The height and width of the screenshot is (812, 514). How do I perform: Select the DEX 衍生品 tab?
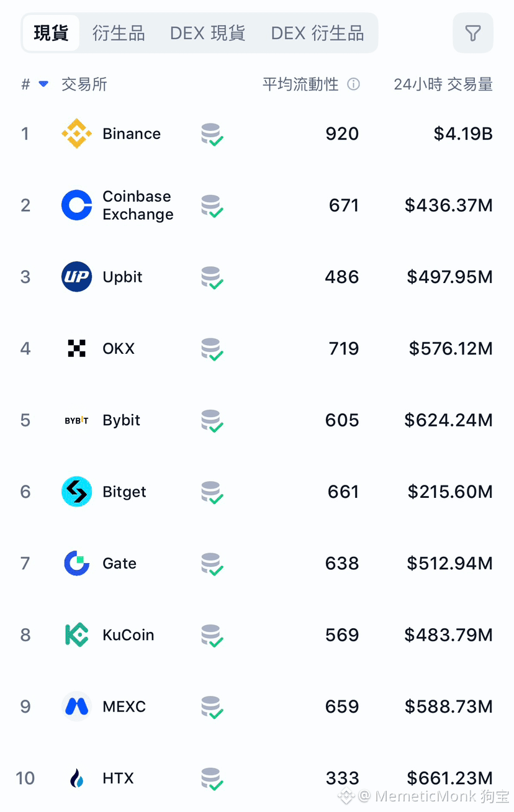[317, 33]
